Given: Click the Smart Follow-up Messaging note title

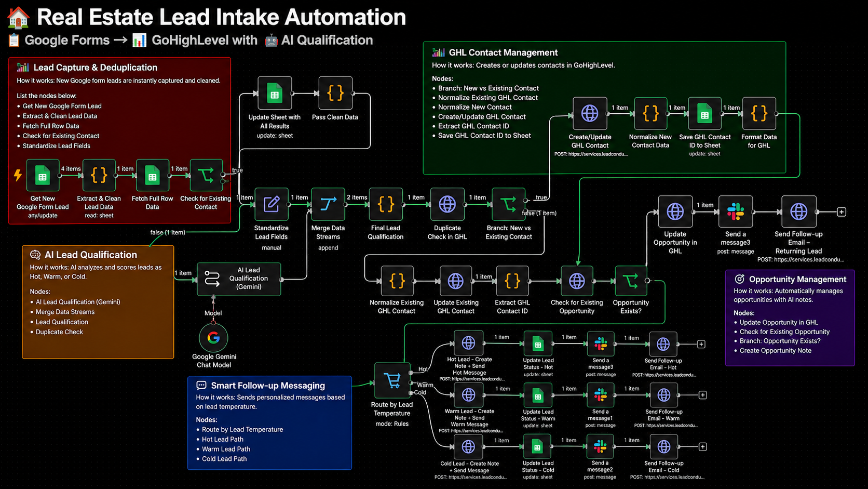Looking at the screenshot, I should pyautogui.click(x=268, y=386).
